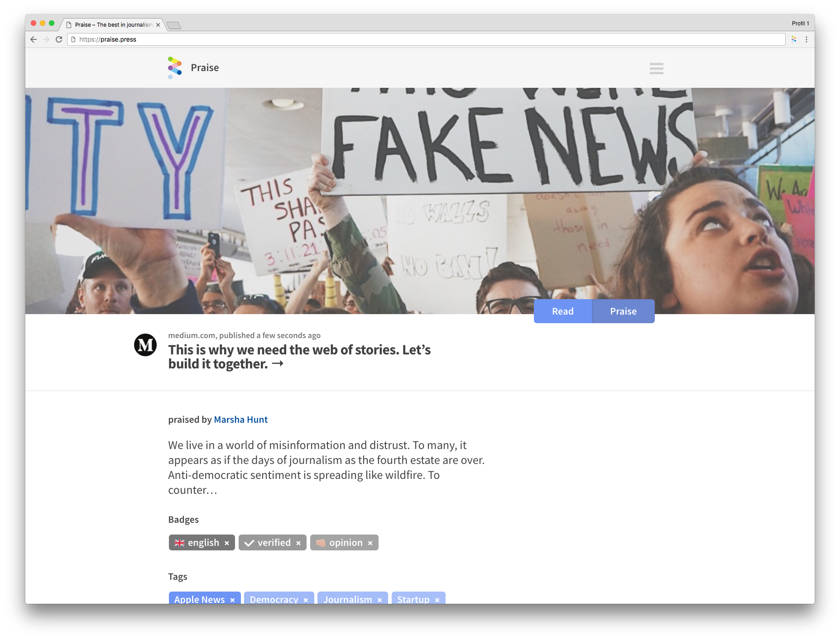This screenshot has width=840, height=640.
Task: Click the browser forward arrow
Action: tap(46, 39)
